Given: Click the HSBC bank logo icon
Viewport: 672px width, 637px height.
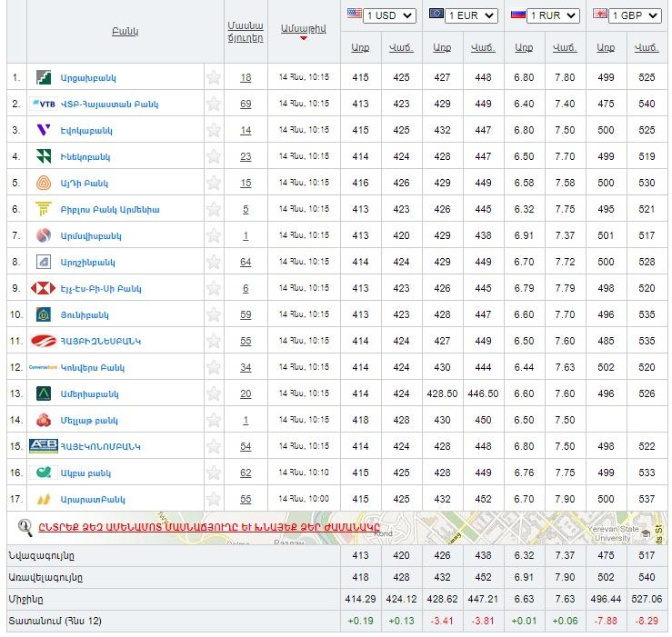Looking at the screenshot, I should click(x=43, y=289).
